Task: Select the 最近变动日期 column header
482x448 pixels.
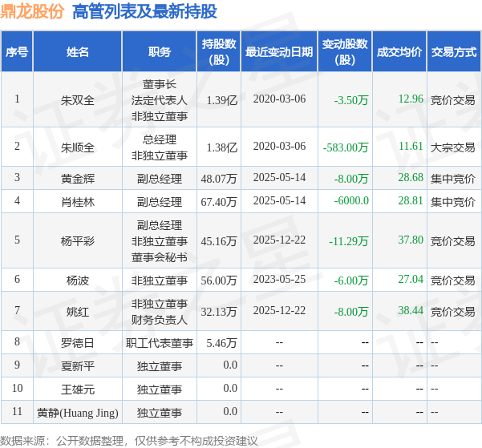Action: 279,51
